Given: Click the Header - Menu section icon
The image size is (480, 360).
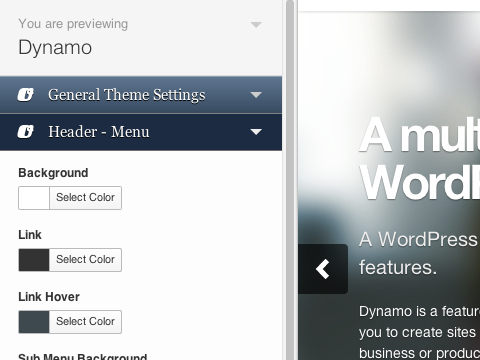Looking at the screenshot, I should coord(26,132).
